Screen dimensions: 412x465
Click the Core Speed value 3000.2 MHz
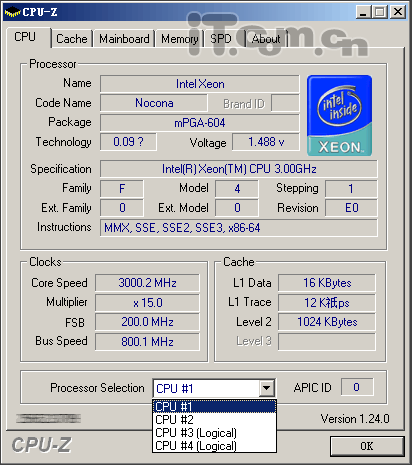tap(147, 283)
